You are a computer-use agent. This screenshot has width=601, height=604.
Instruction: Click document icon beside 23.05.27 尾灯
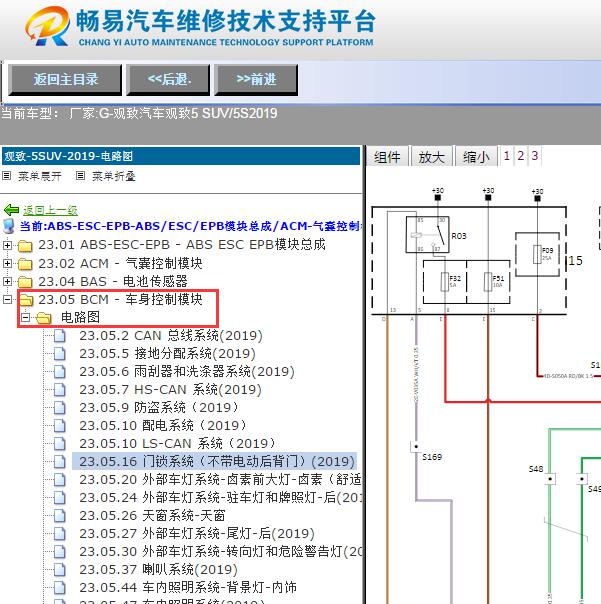pyautogui.click(x=60, y=534)
